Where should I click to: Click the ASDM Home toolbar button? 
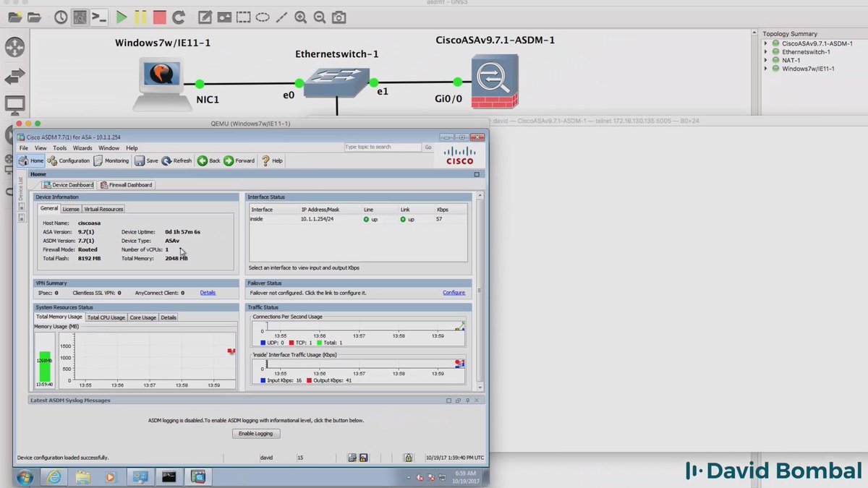[31, 160]
